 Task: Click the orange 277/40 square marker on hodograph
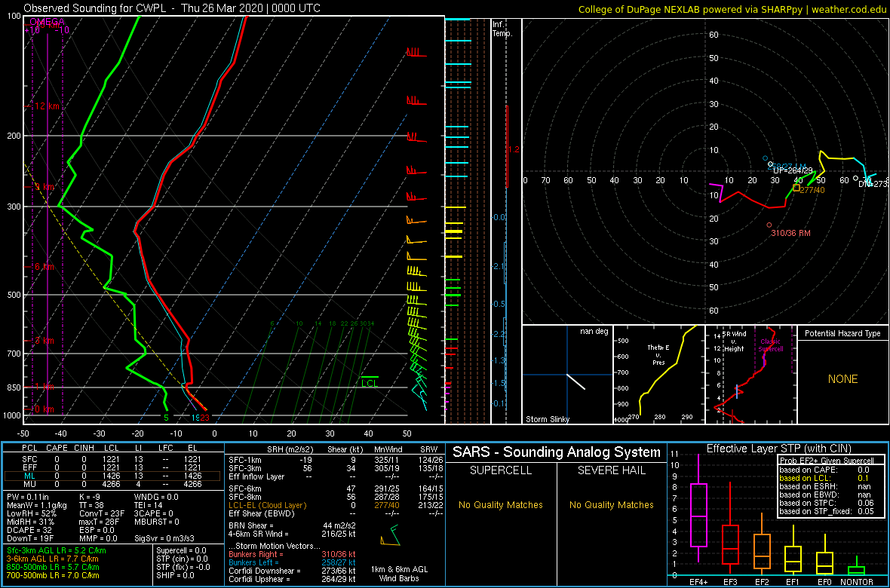click(x=796, y=187)
